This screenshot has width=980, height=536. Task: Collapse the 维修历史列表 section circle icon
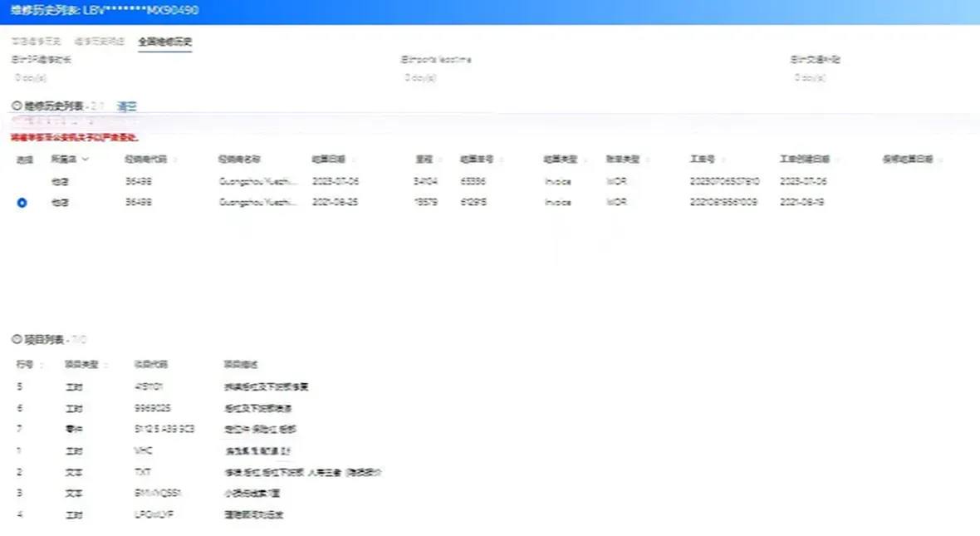click(17, 106)
